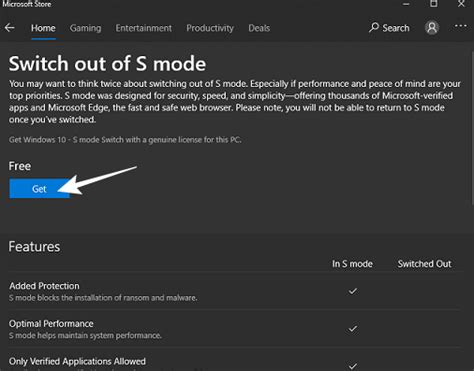Open the Deals tab
This screenshot has height=371, width=474.
click(x=259, y=28)
